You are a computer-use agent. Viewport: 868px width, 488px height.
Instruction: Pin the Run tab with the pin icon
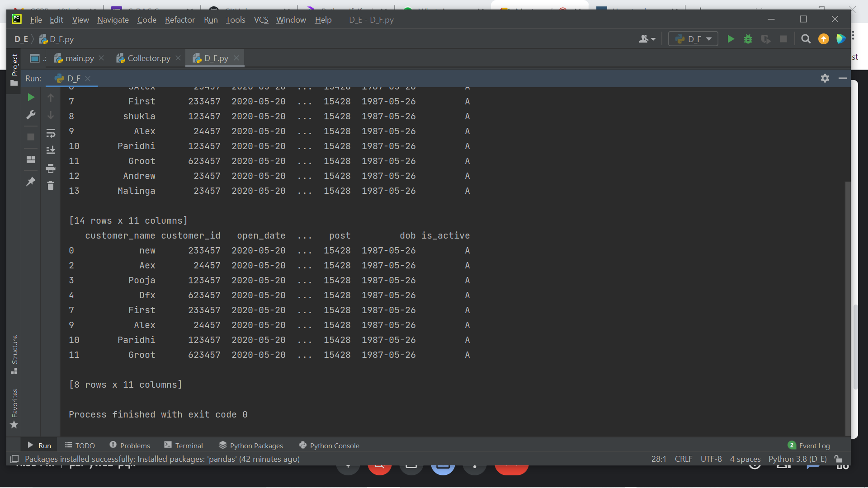(30, 181)
